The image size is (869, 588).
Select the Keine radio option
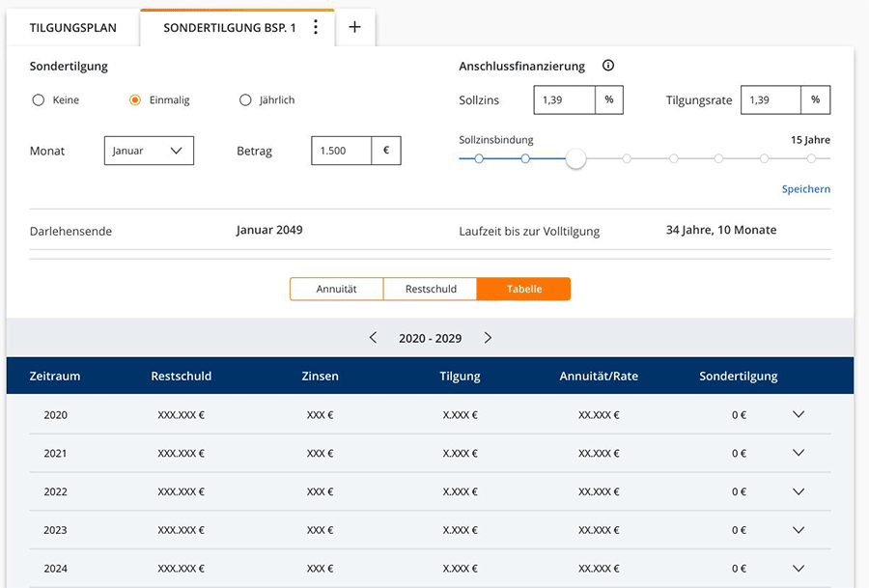pos(39,99)
